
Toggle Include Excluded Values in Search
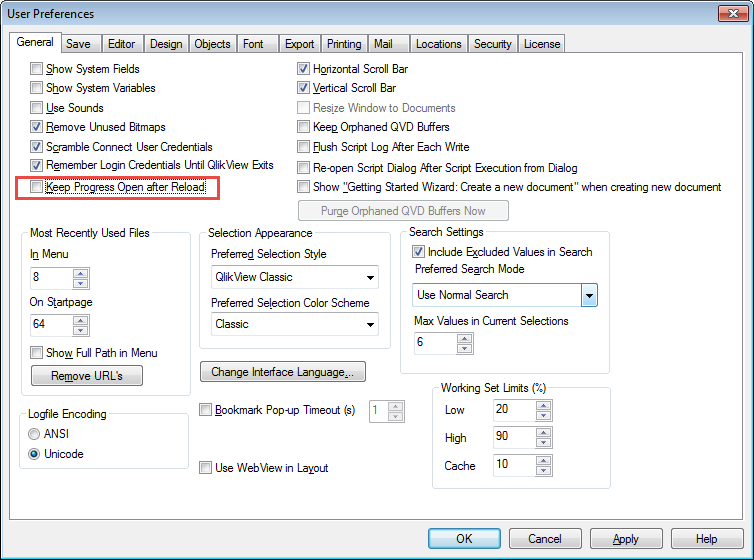point(418,251)
